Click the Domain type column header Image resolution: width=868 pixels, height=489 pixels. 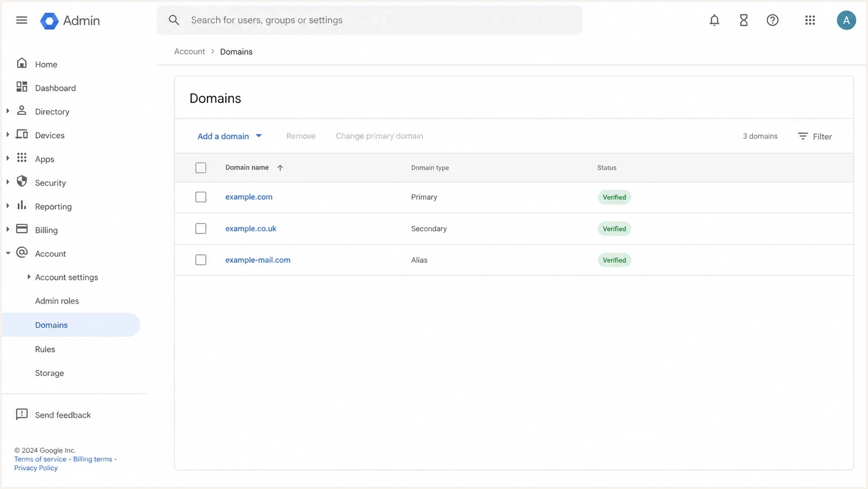coord(430,168)
